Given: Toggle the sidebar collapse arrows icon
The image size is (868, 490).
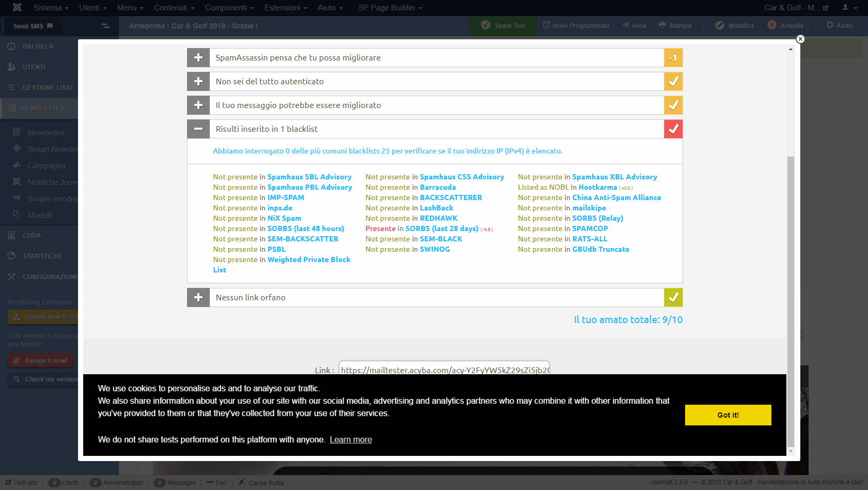Looking at the screenshot, I should (105, 26).
